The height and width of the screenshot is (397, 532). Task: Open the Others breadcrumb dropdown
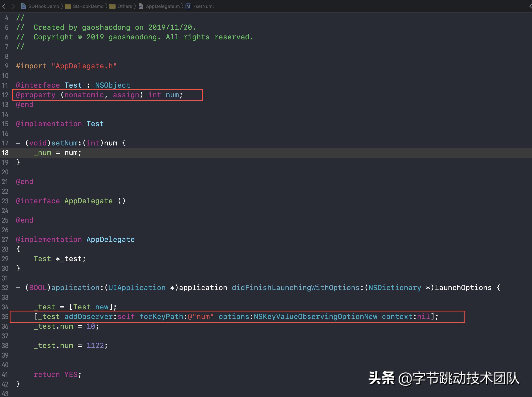pos(125,6)
